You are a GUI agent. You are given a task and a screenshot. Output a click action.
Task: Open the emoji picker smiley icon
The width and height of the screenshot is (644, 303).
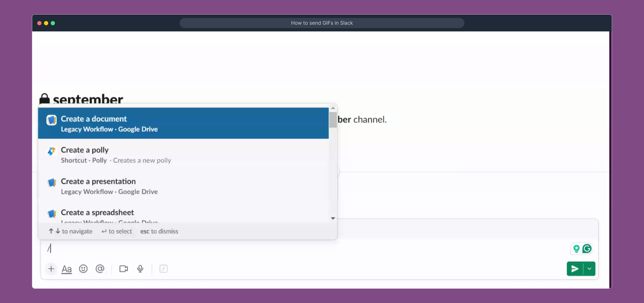pos(83,269)
